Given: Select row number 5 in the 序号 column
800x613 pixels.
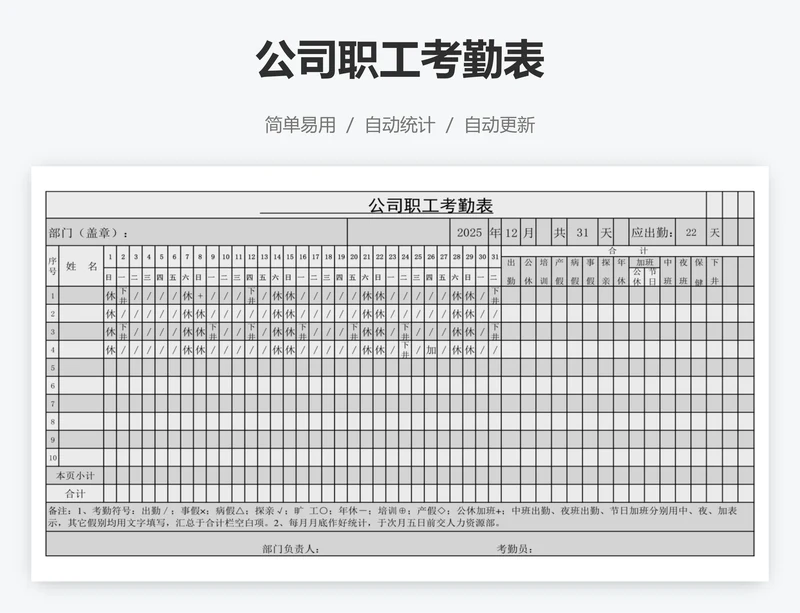Looking at the screenshot, I should pos(53,368).
